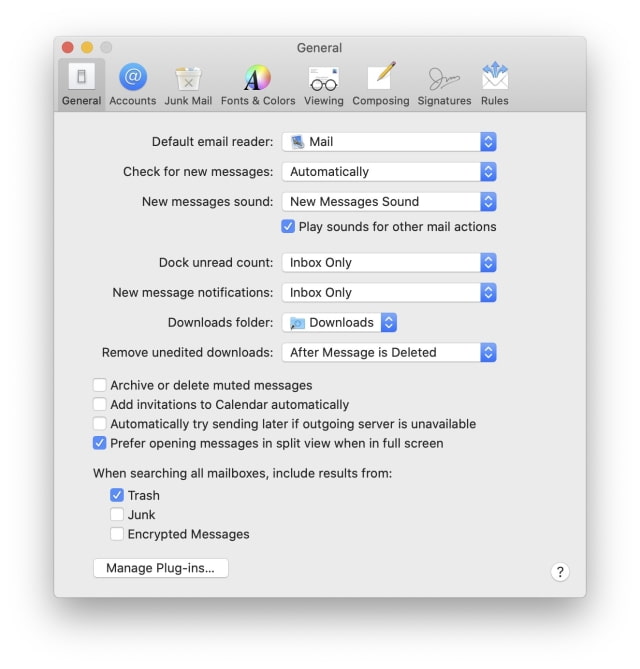Open Remove unedited downloads dropdown
The image size is (640, 669).
389,353
